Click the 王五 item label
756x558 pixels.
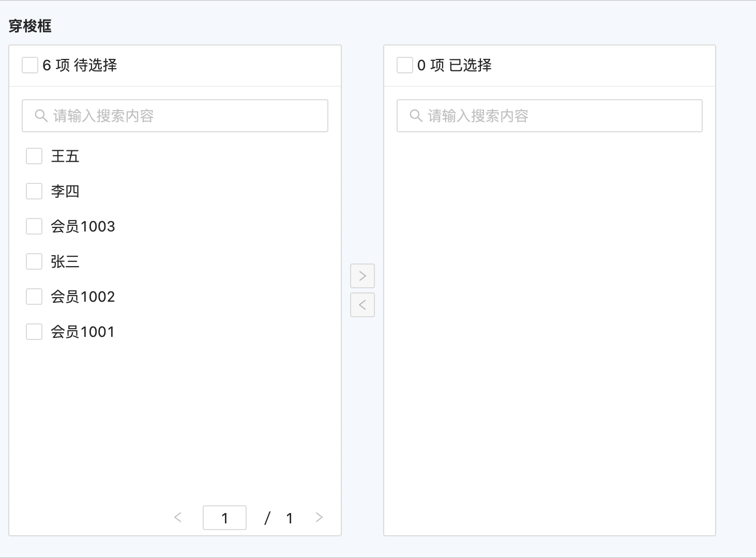coord(65,156)
